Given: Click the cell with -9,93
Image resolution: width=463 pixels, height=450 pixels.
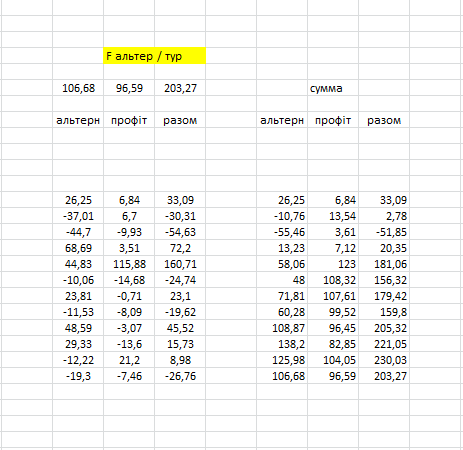Looking at the screenshot, I should (x=129, y=232).
